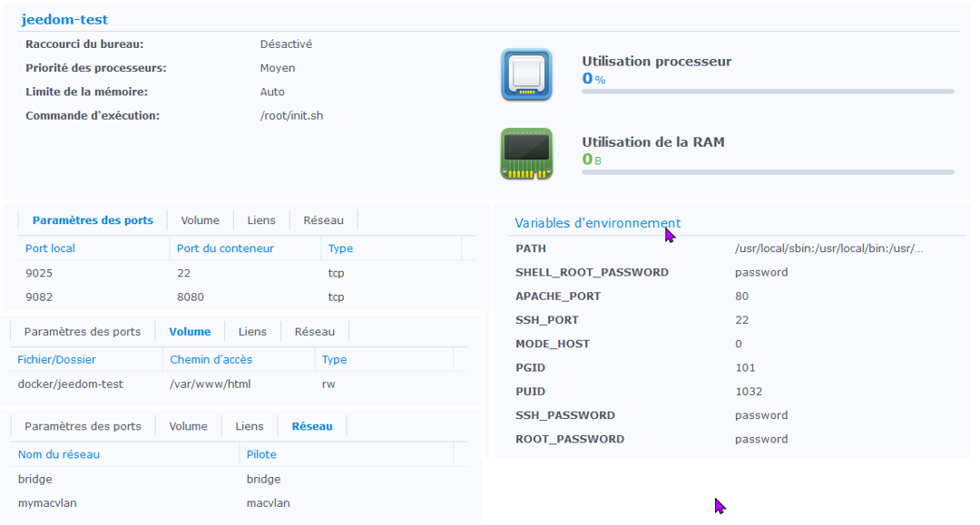Select the active Paramètres des ports tab

[93, 220]
